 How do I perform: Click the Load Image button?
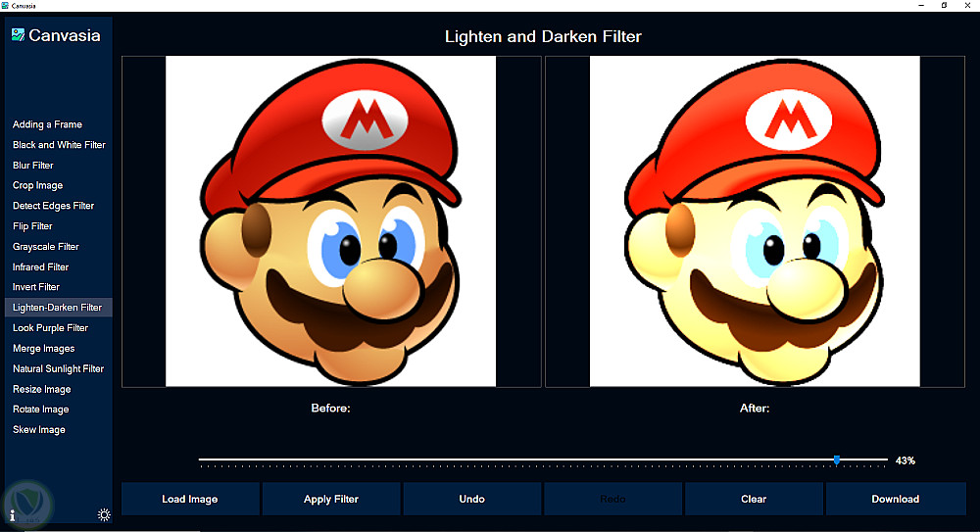(x=190, y=499)
